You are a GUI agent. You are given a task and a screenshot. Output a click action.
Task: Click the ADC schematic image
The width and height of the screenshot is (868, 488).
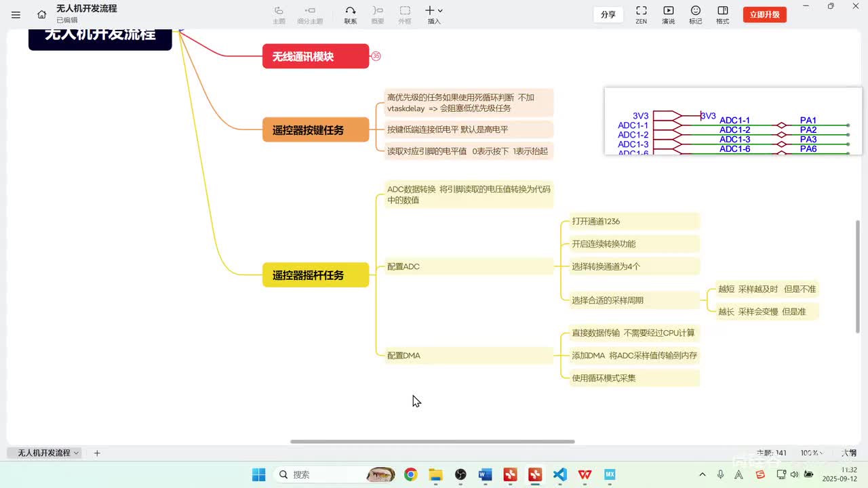coord(733,121)
